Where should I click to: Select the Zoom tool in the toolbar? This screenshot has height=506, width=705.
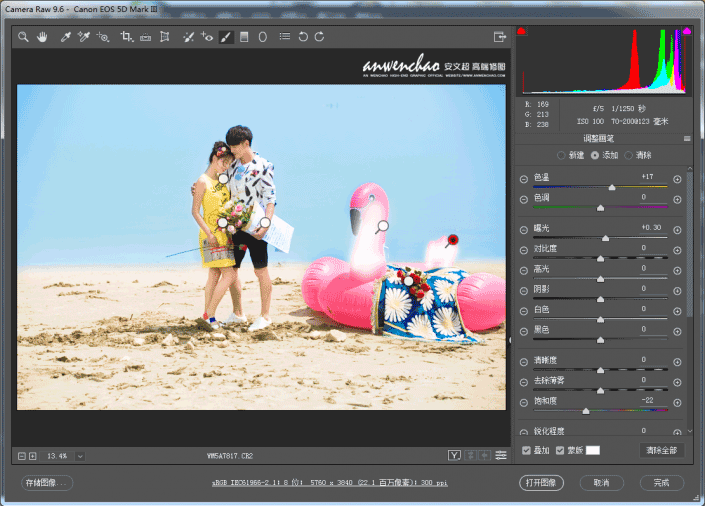click(23, 37)
